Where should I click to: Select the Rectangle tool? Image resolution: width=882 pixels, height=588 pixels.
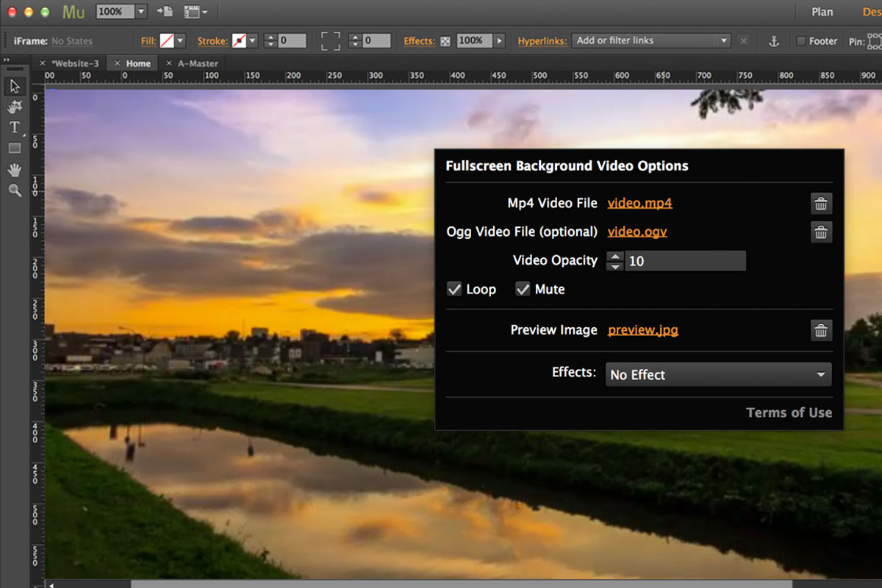point(14,148)
